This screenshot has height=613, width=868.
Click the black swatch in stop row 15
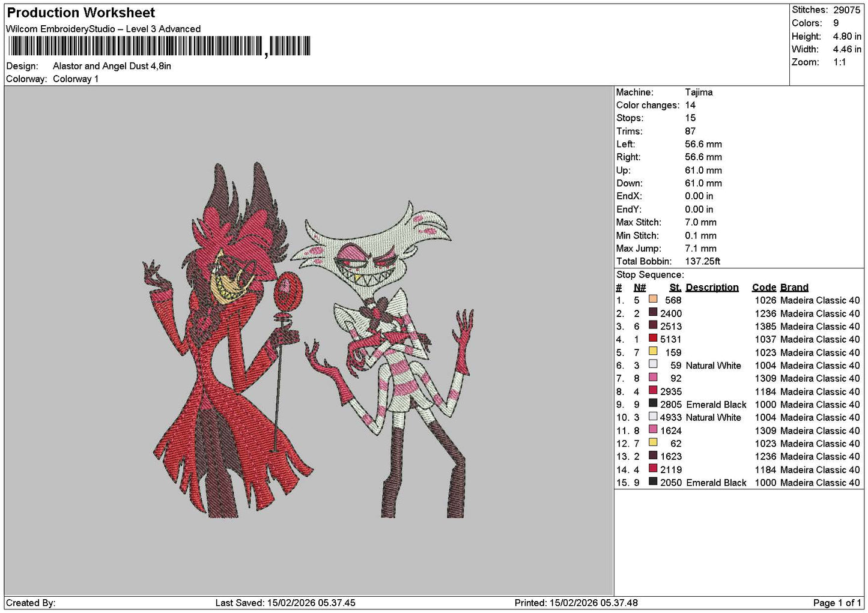653,482
